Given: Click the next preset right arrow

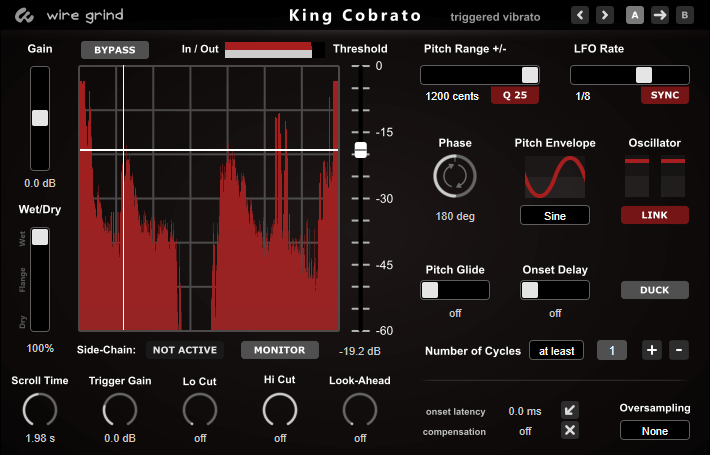Looking at the screenshot, I should coord(604,15).
